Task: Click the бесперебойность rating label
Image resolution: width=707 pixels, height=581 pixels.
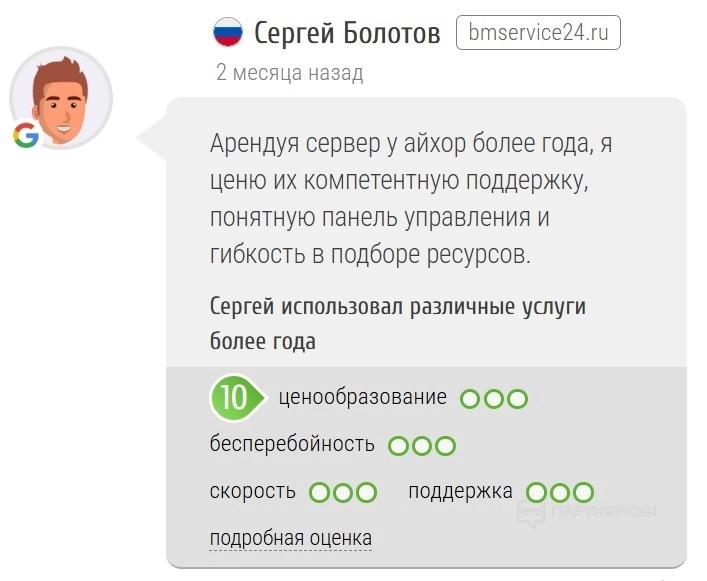Action: click(x=292, y=444)
